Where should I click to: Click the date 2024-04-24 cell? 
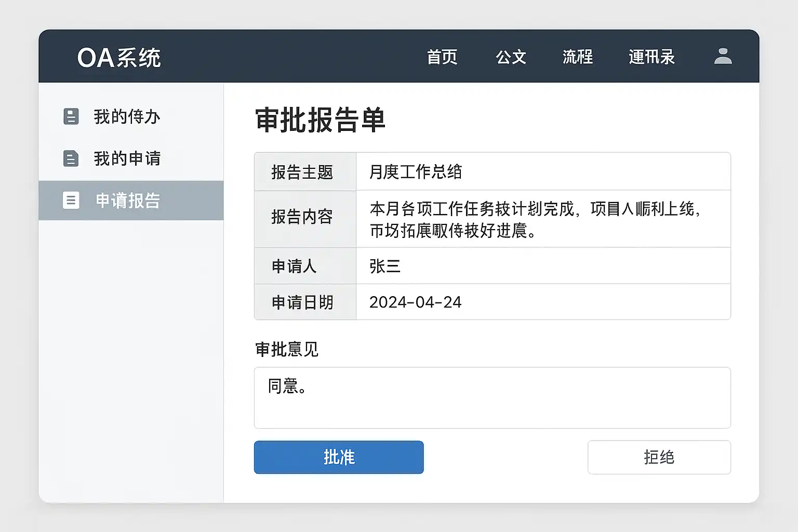[x=415, y=302]
